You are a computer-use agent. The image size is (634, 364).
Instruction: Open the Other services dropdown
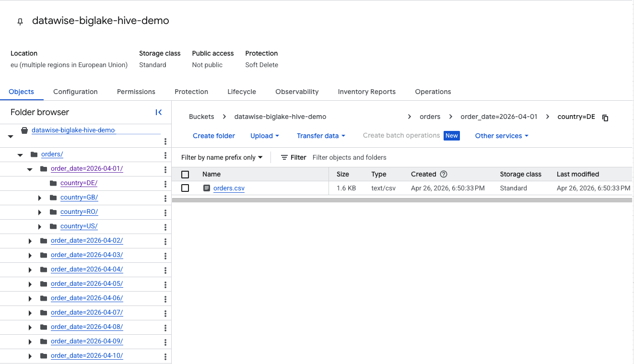click(x=502, y=136)
